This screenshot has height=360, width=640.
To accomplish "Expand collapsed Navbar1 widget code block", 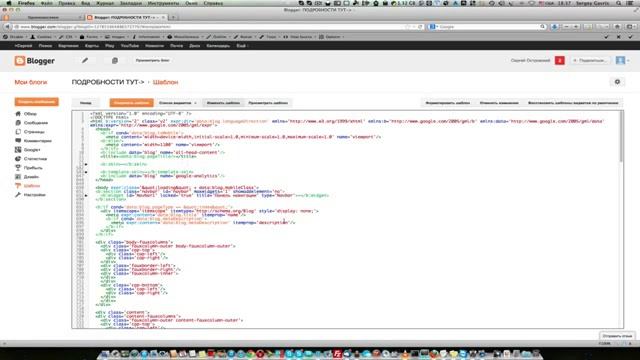I will click(x=86, y=196).
